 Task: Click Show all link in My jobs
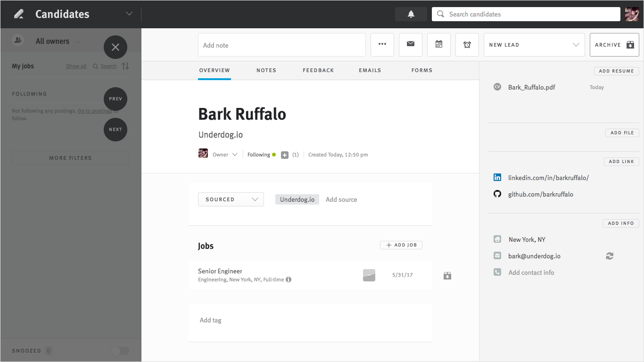(76, 66)
